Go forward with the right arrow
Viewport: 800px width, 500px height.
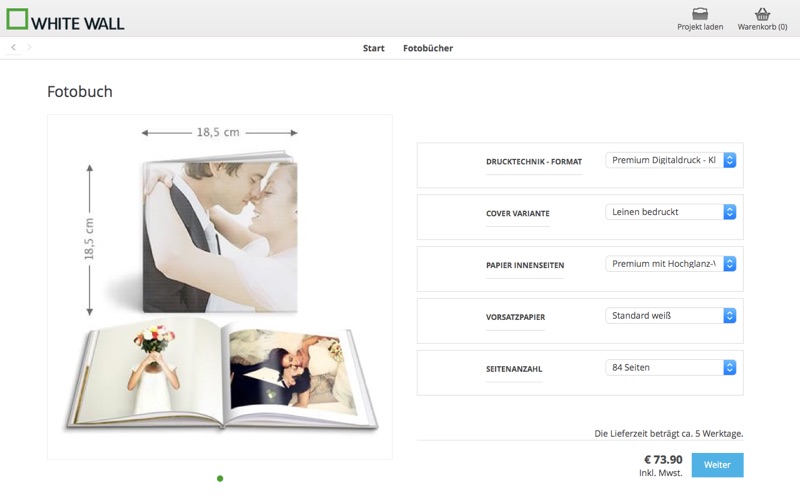click(29, 47)
